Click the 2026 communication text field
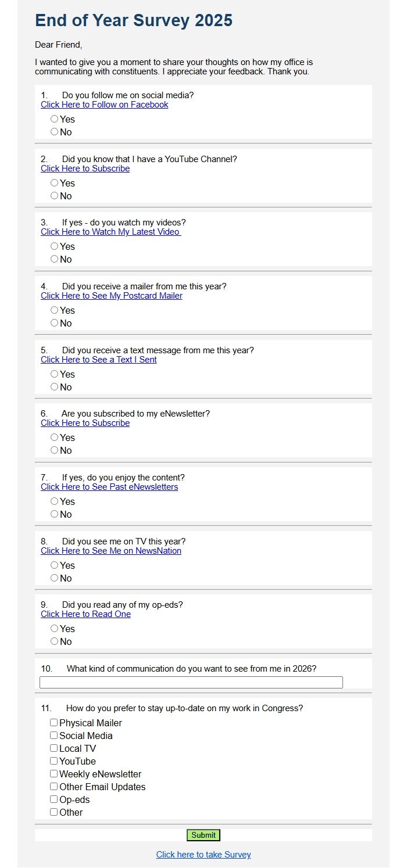The height and width of the screenshot is (868, 407). pyautogui.click(x=191, y=683)
